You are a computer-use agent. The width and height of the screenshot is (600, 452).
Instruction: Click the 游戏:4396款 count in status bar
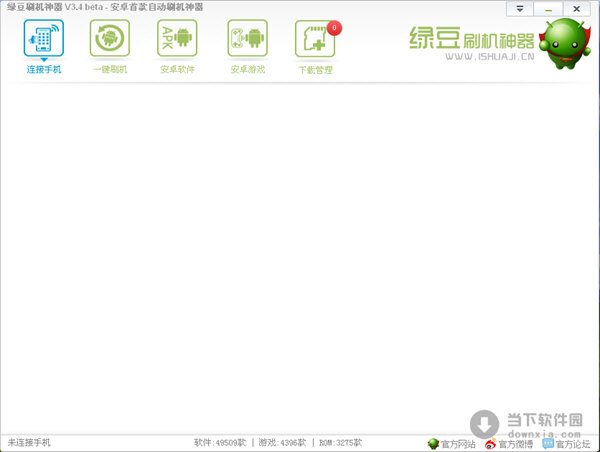282,443
